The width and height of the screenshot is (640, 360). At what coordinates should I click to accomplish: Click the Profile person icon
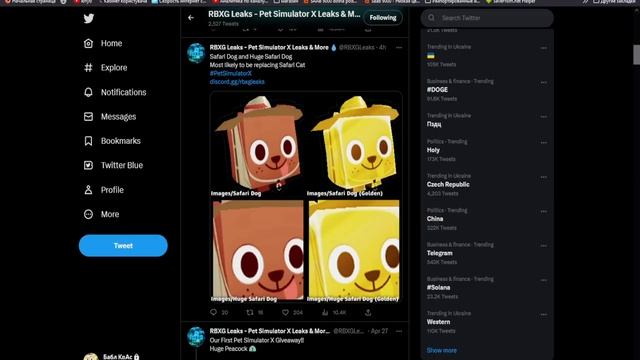[88, 190]
